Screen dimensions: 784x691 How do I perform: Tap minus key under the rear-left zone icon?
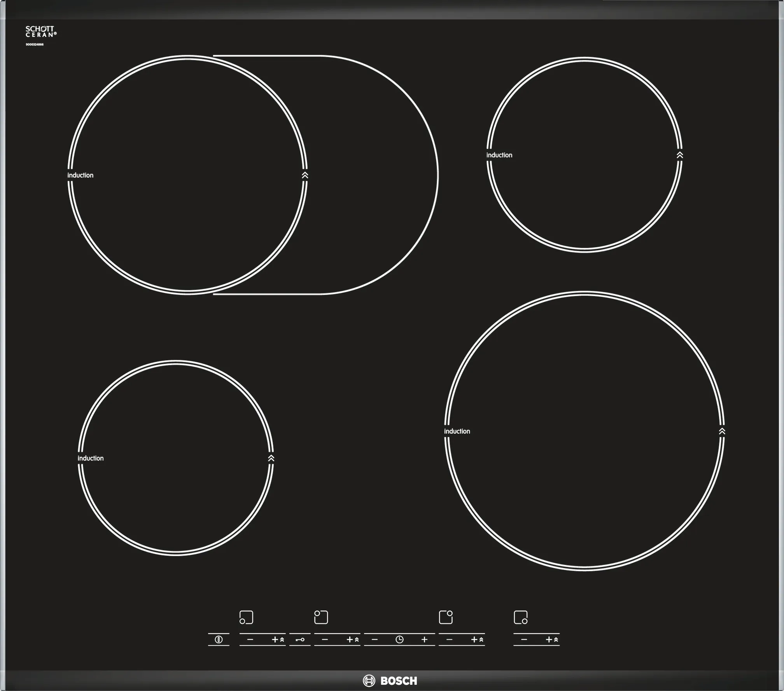pyautogui.click(x=325, y=639)
